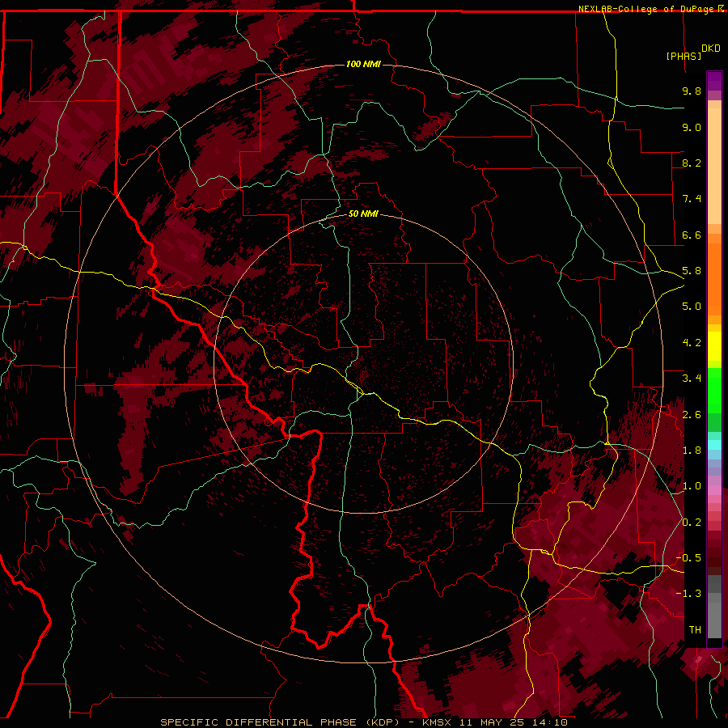The height and width of the screenshot is (728, 728).
Task: Click the yellow segment of the color bar
Action: [714, 346]
